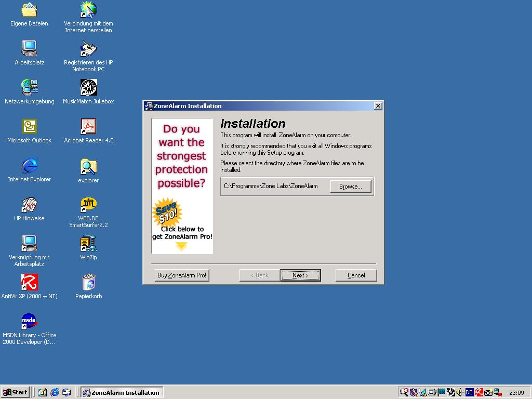
Task: Click the volume speaker tray icon
Action: pyautogui.click(x=460, y=393)
